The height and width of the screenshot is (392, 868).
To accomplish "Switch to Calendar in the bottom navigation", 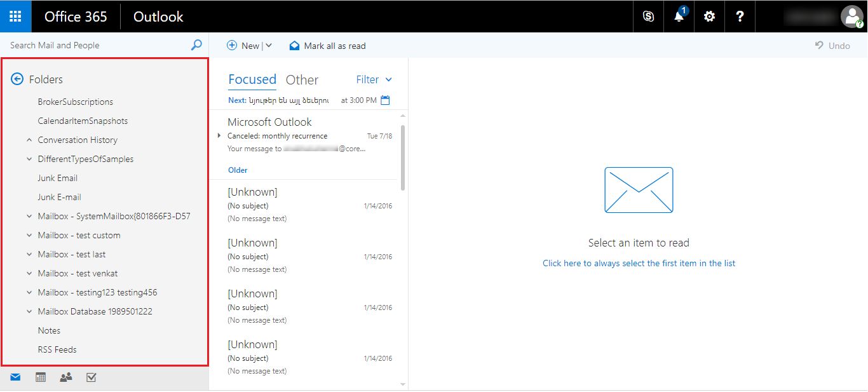I will click(x=41, y=377).
